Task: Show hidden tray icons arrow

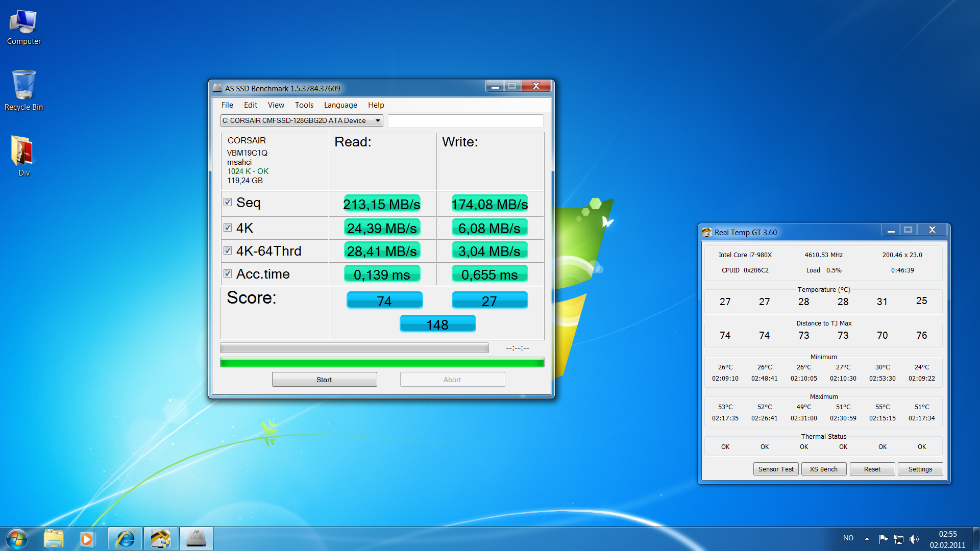Action: (x=867, y=539)
